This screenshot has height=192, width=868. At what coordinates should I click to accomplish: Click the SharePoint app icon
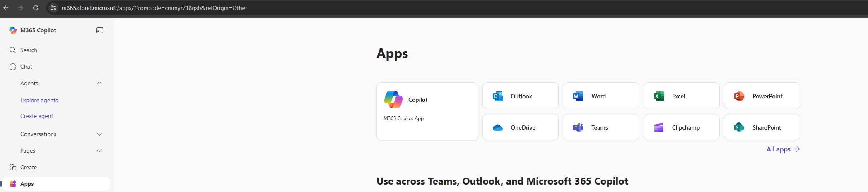[x=739, y=127]
